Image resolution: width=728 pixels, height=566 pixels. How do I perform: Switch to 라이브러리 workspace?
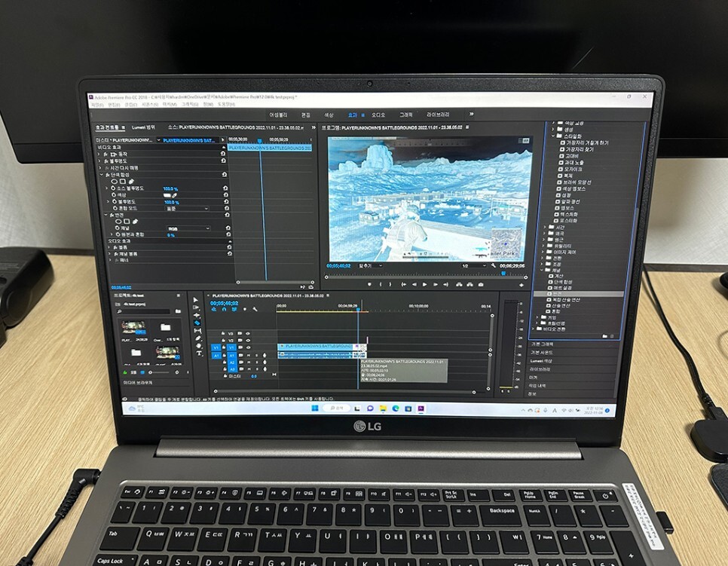[x=438, y=115]
